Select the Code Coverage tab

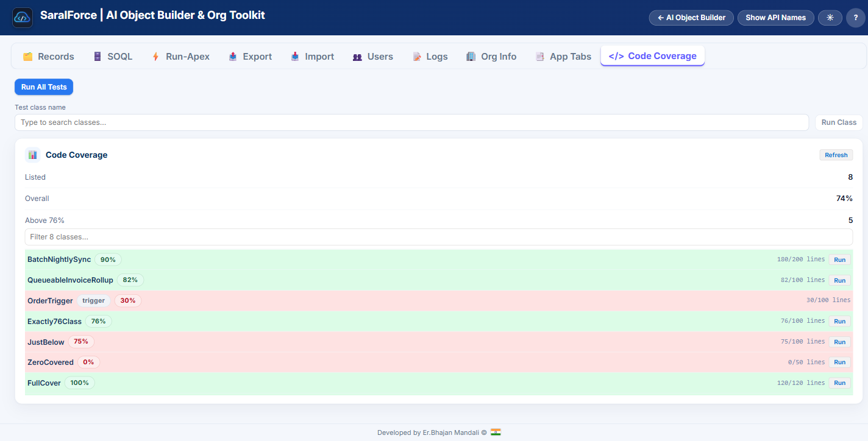click(653, 56)
